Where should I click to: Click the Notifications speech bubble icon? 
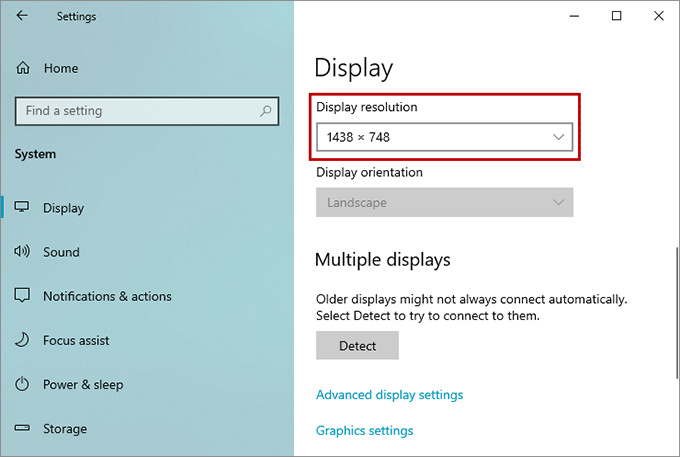(22, 295)
